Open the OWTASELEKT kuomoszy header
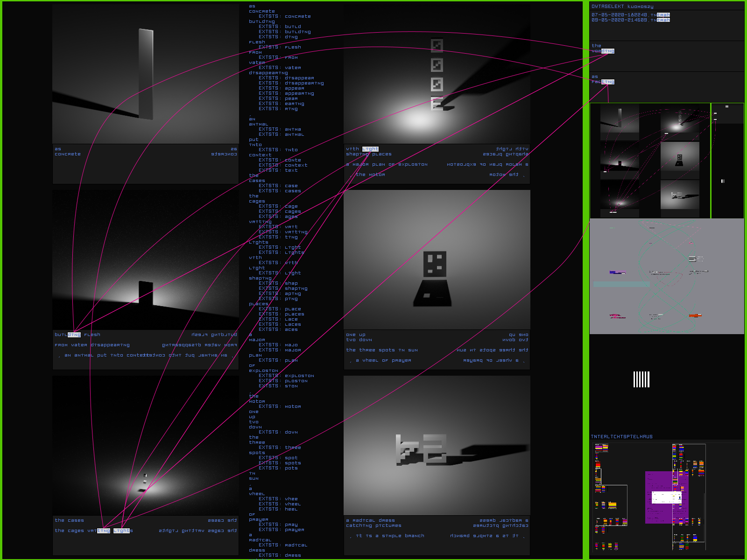This screenshot has height=560, width=747. pyautogui.click(x=622, y=7)
